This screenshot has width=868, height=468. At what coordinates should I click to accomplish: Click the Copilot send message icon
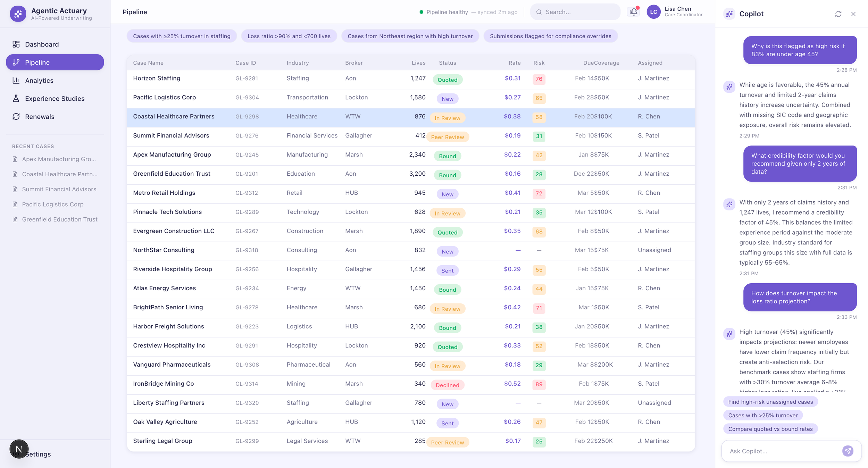(848, 451)
